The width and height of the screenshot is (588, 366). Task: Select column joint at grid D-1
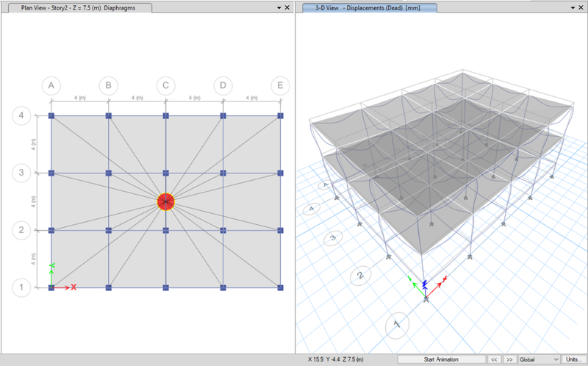click(223, 287)
